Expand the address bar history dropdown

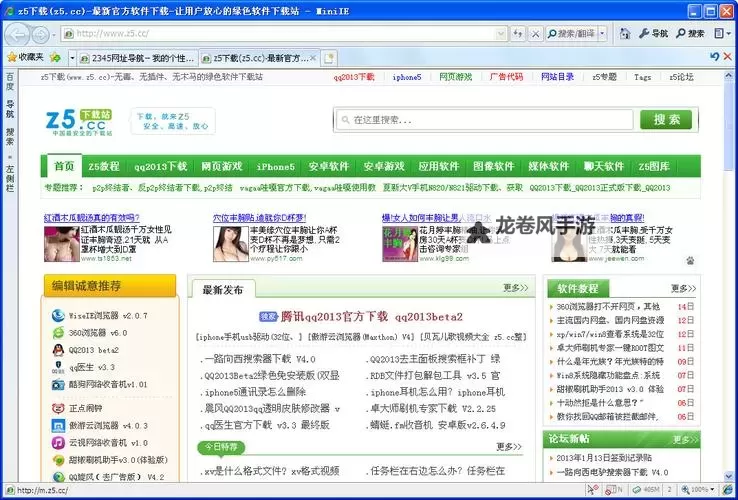[501, 33]
